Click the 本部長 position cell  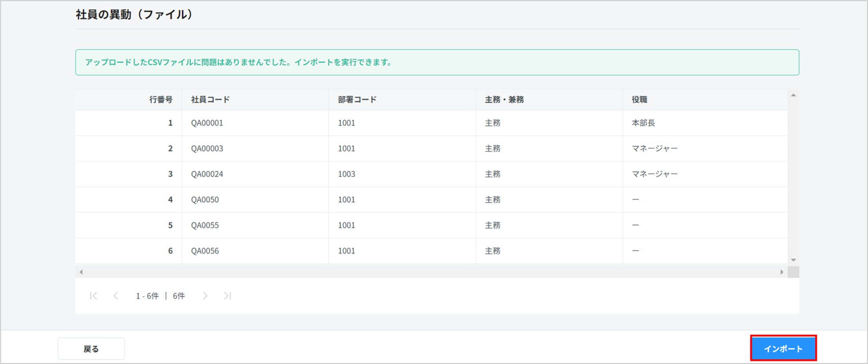pyautogui.click(x=643, y=123)
